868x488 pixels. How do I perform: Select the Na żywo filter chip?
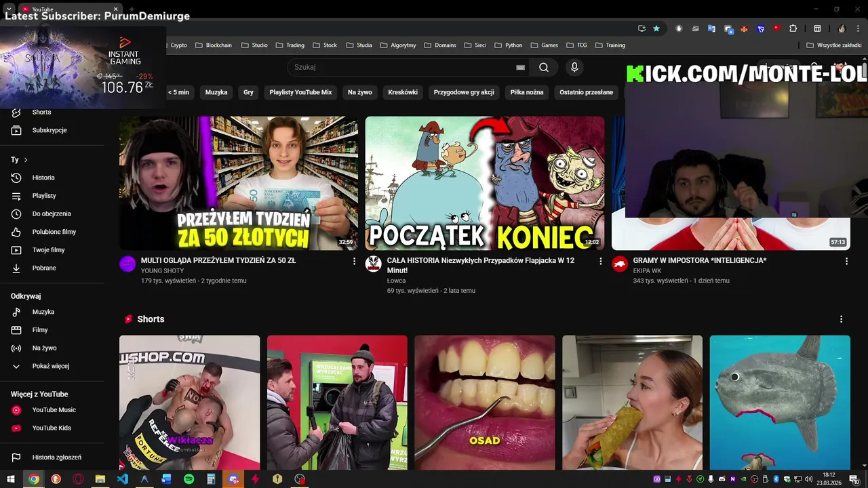(x=360, y=92)
